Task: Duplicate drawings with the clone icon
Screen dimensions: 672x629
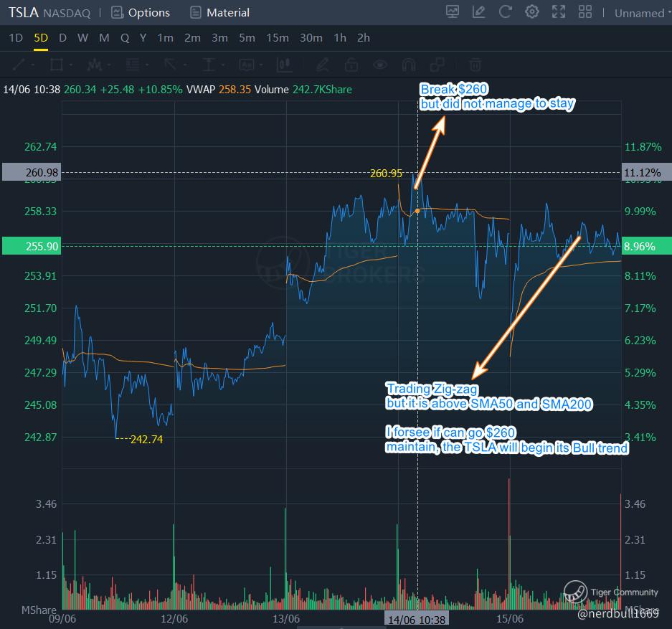Action: coord(437,65)
